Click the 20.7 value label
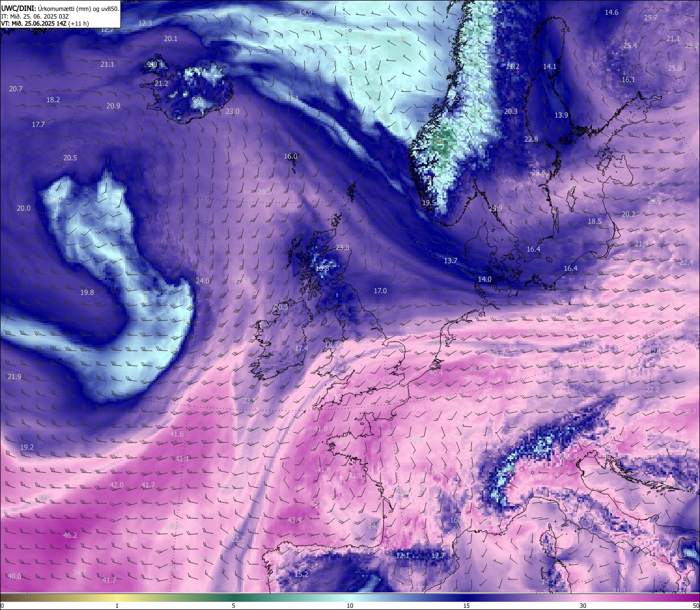 coord(16,89)
